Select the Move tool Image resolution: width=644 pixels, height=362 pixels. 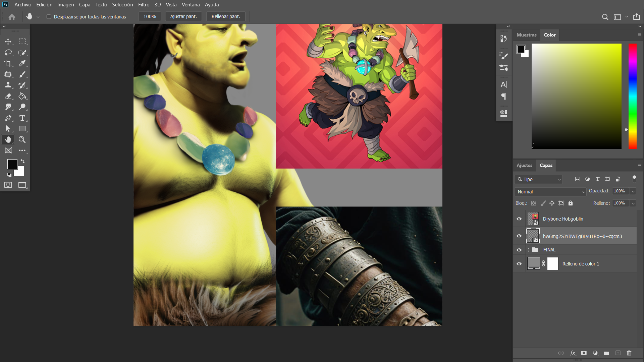pyautogui.click(x=8, y=42)
